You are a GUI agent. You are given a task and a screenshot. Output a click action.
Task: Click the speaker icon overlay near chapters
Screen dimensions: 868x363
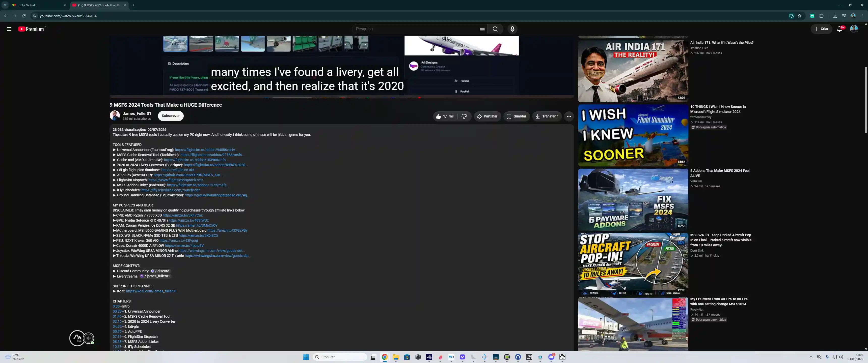[x=89, y=338]
